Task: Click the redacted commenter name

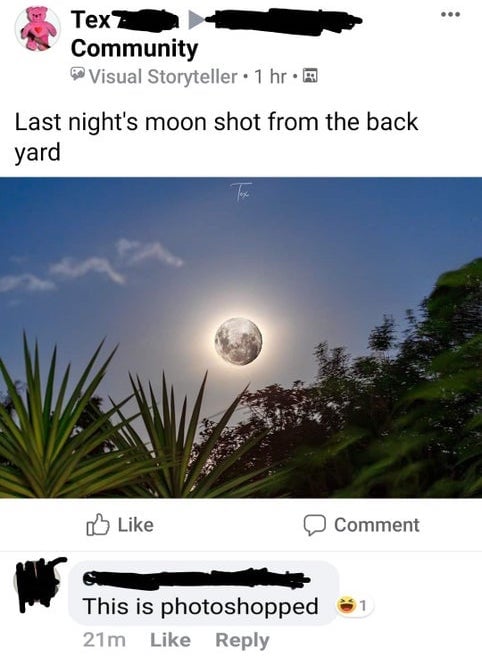Action: point(196,578)
